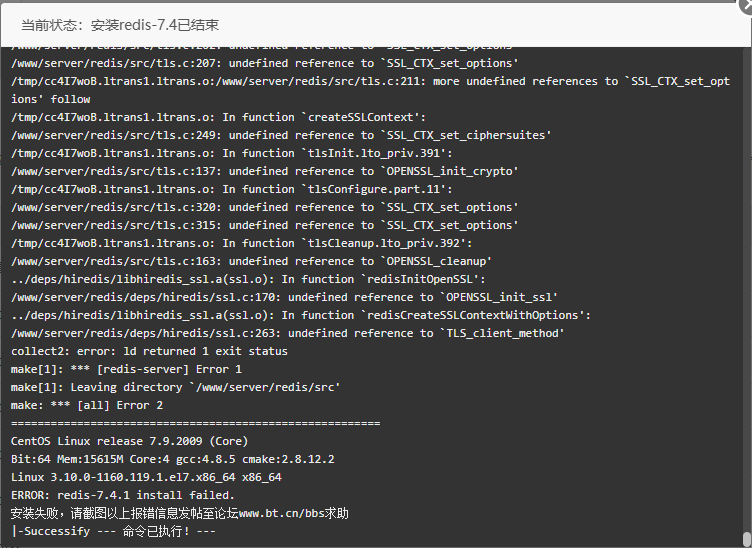Select the SSL_CTX_set_ciphersuites error line

click(x=282, y=135)
